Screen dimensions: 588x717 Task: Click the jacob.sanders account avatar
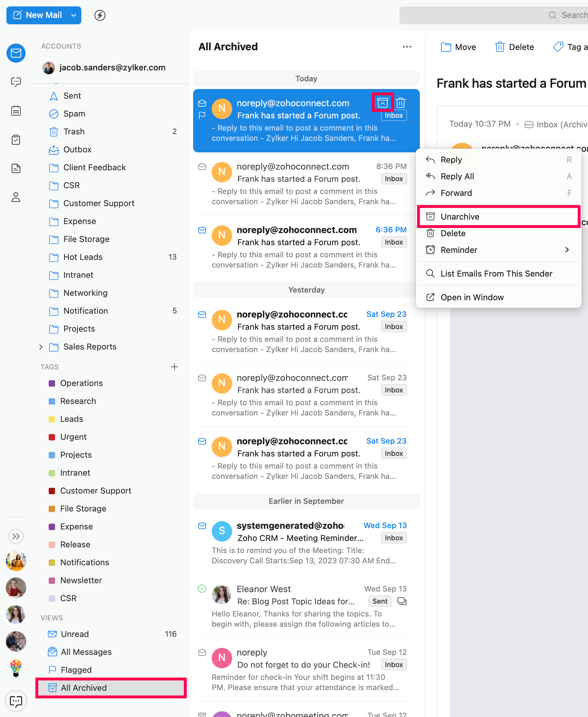pos(49,68)
